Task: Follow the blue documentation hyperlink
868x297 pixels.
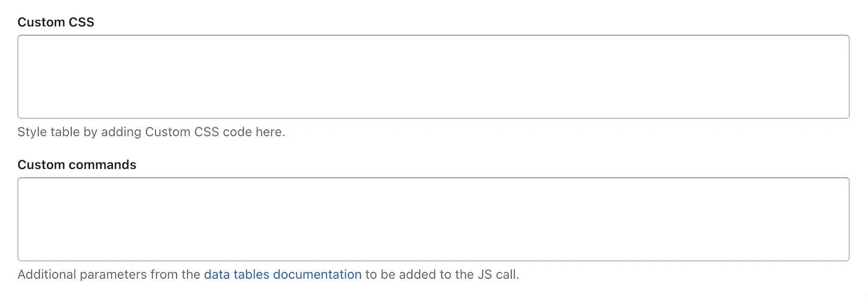Action: [x=283, y=274]
